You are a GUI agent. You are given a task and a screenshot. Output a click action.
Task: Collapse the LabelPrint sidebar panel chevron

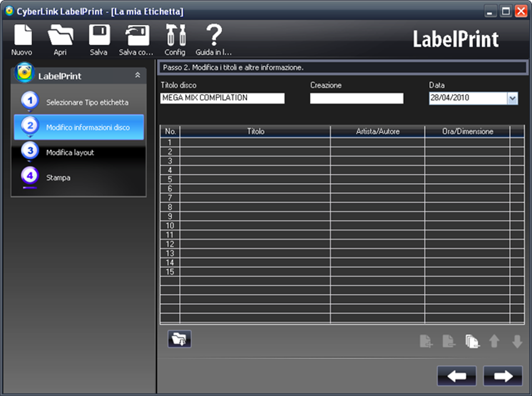[x=137, y=75]
